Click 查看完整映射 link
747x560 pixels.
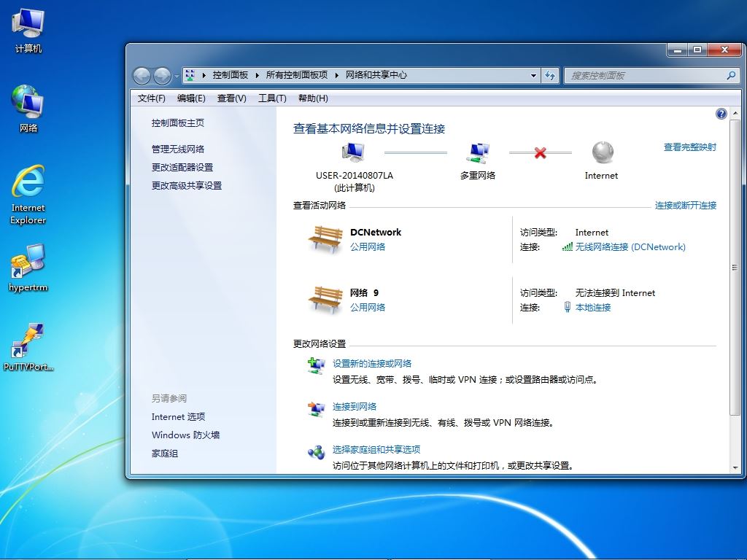(x=690, y=147)
